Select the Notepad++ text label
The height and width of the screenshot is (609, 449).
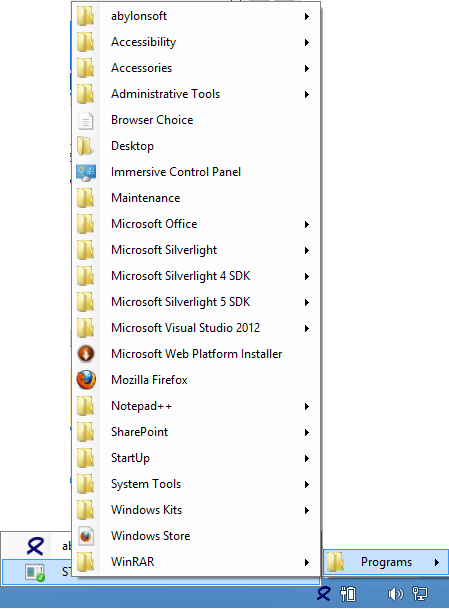tap(141, 406)
